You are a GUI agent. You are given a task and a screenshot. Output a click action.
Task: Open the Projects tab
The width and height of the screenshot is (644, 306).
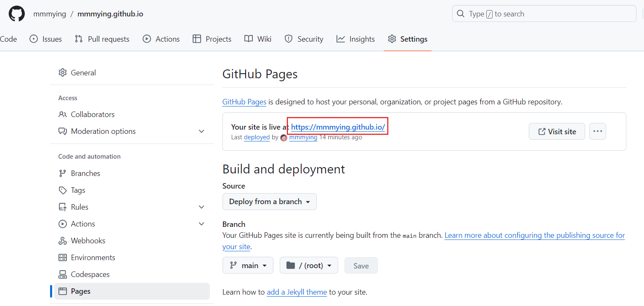(x=212, y=39)
